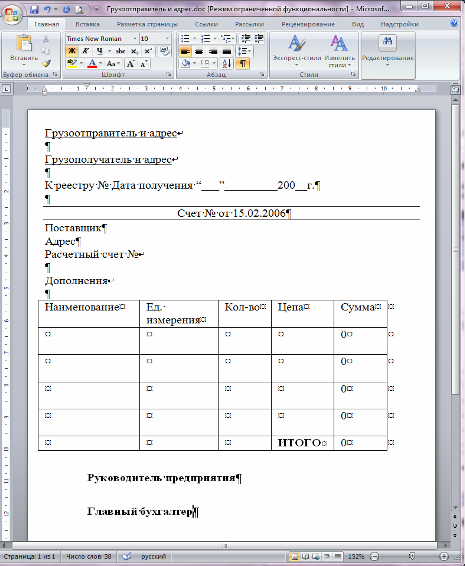This screenshot has width=465, height=566.
Task: Open paragraph shading fill bucket
Action: click(186, 64)
